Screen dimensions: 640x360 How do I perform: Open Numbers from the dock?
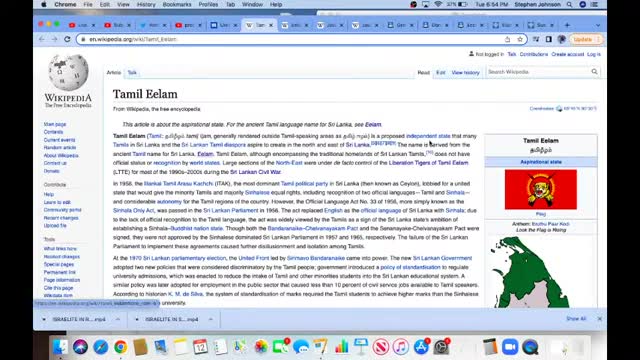(x=341, y=347)
